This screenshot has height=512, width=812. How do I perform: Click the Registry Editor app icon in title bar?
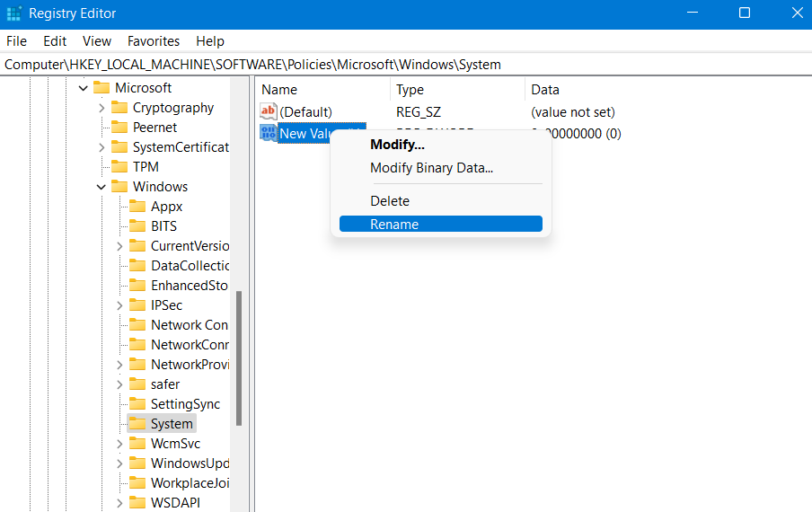[14, 13]
